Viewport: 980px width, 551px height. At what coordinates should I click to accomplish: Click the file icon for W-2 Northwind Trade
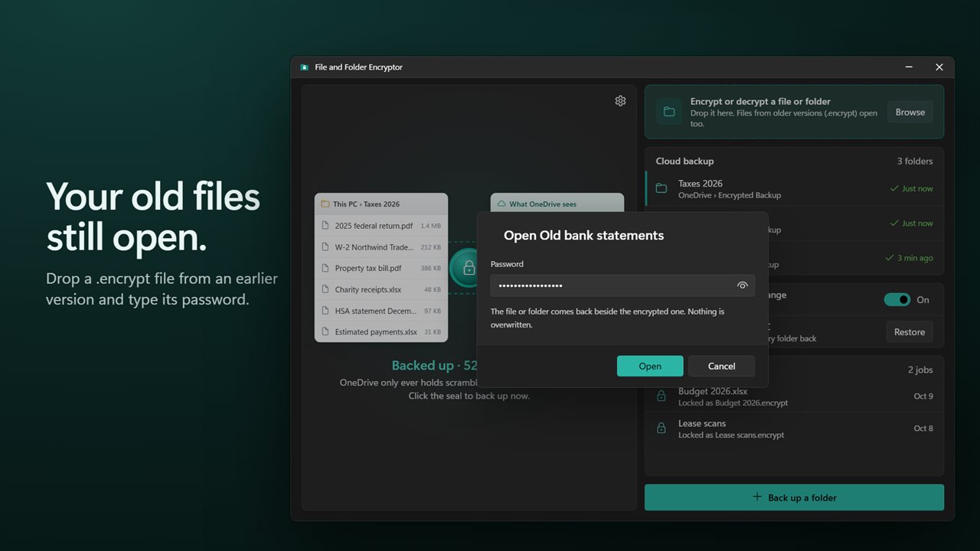click(x=325, y=247)
